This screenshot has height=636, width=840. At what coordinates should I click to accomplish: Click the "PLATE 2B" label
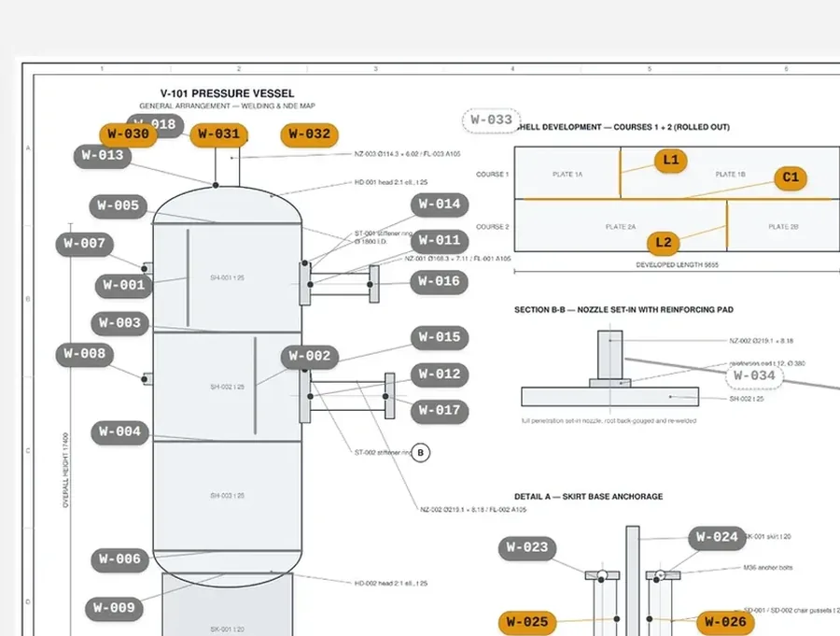783,227
